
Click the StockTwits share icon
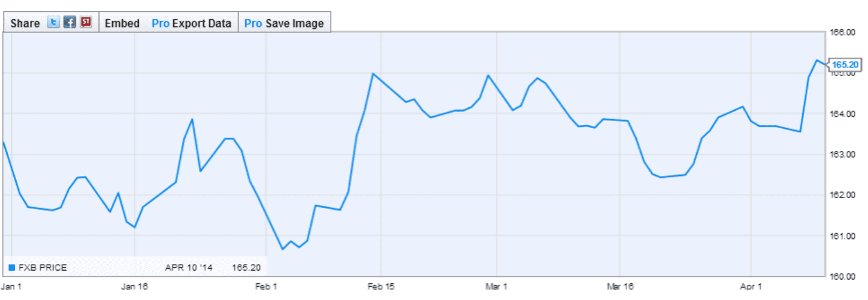(86, 23)
